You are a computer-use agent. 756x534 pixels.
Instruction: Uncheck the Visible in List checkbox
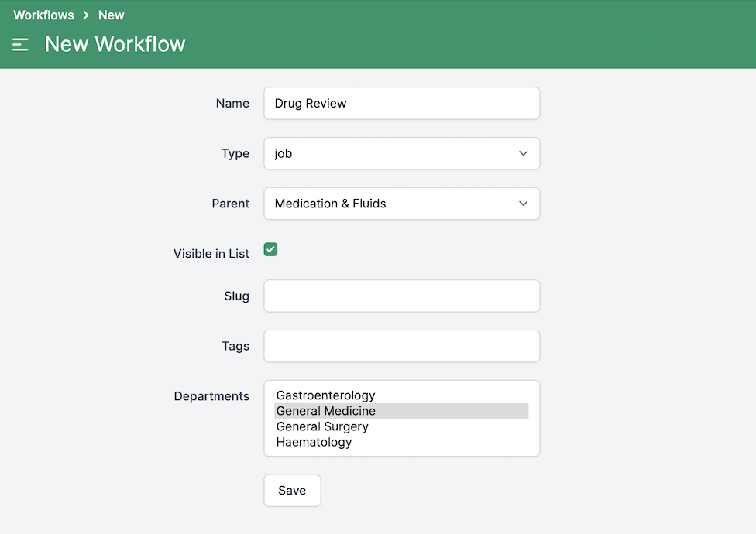270,249
